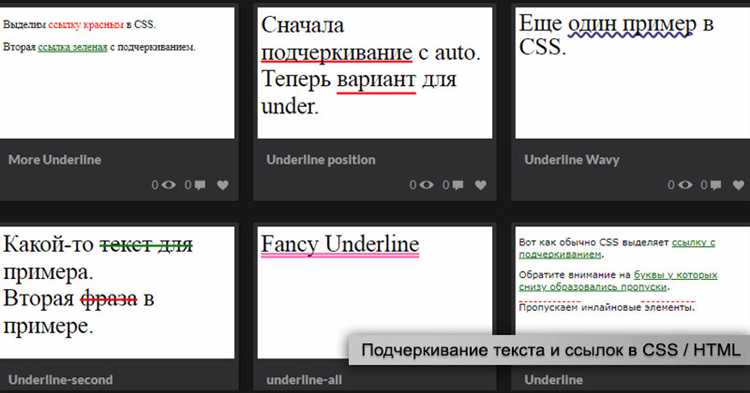Open the Underline Wavy preview thumbnail

[x=632, y=73]
